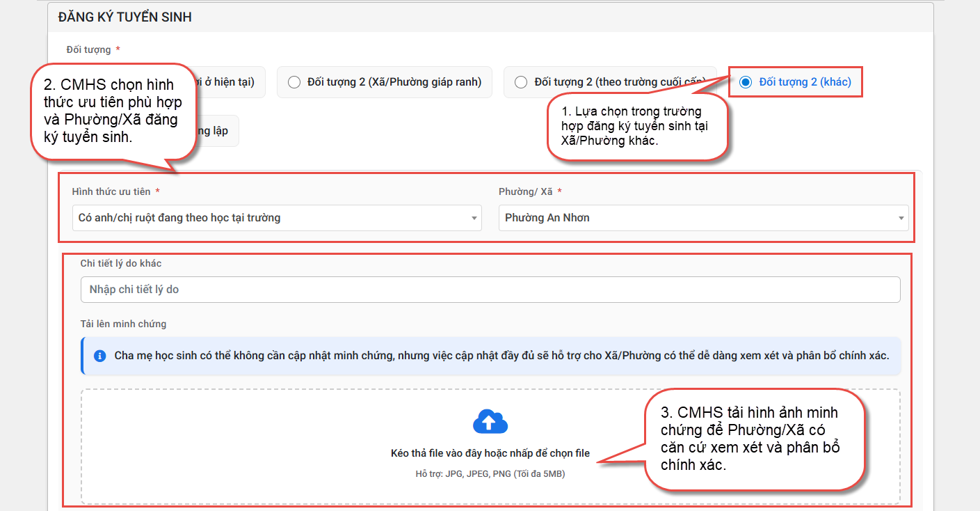Select Đối tượng 2 (Xã/Phường giáp ranh) radio

coord(385,82)
